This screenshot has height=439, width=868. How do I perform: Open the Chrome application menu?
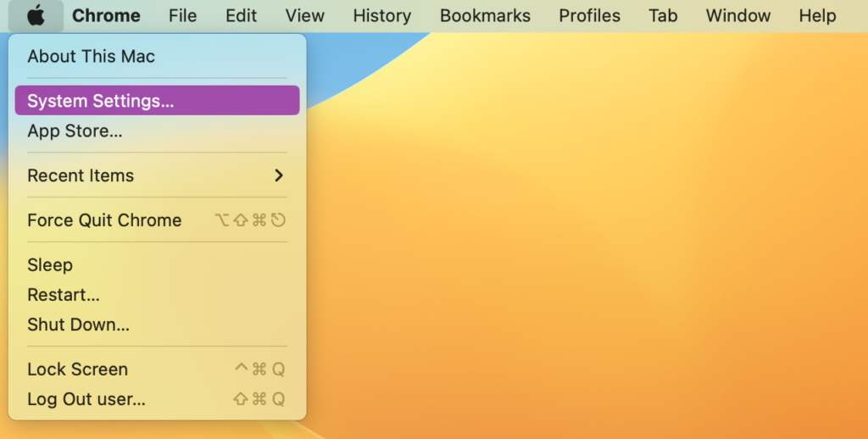tap(106, 16)
